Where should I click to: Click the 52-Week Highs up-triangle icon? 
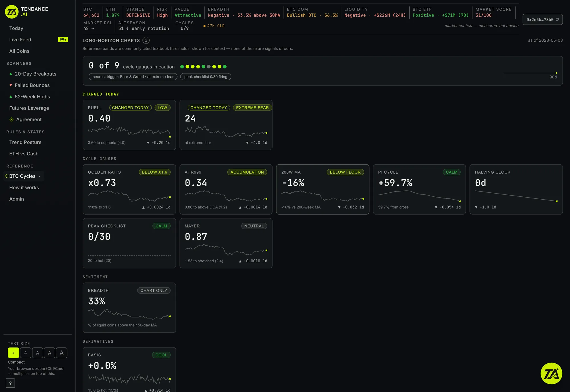coord(11,97)
